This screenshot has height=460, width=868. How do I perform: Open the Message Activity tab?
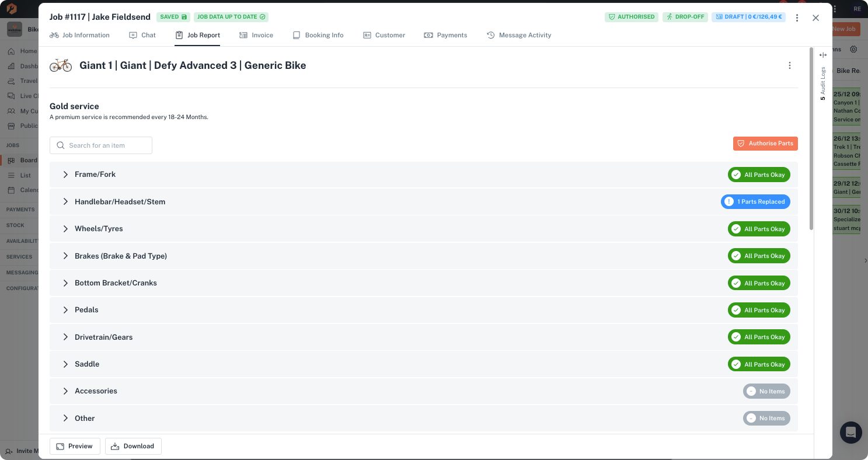point(519,35)
